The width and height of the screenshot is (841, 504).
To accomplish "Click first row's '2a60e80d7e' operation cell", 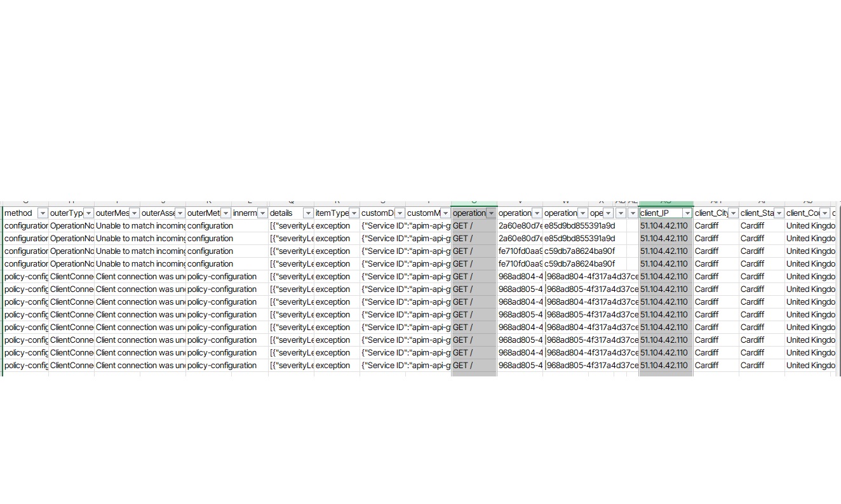I will click(x=520, y=226).
